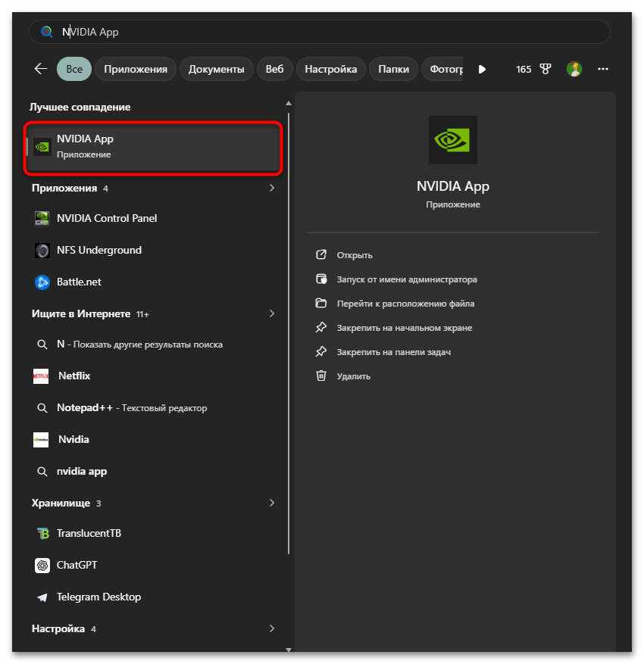
Task: Open the user profile avatar
Action: (574, 69)
